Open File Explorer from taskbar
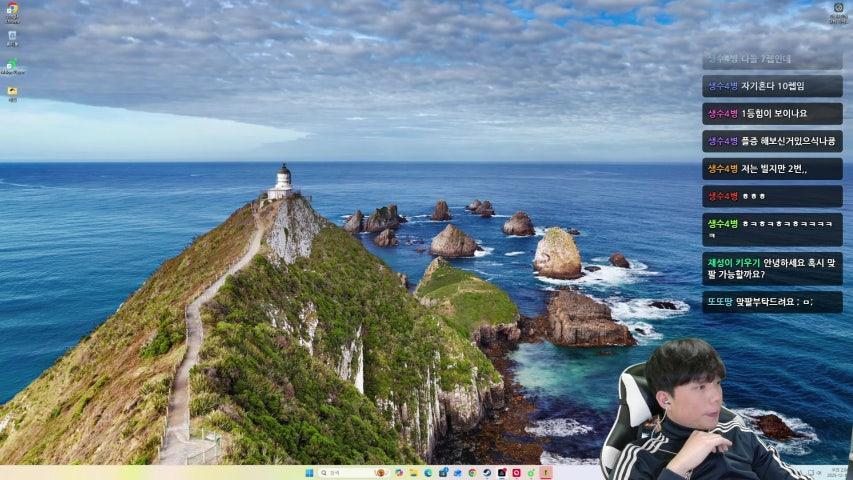 click(413, 473)
